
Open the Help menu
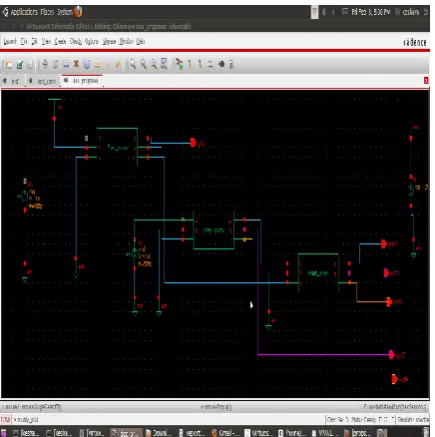(x=140, y=41)
